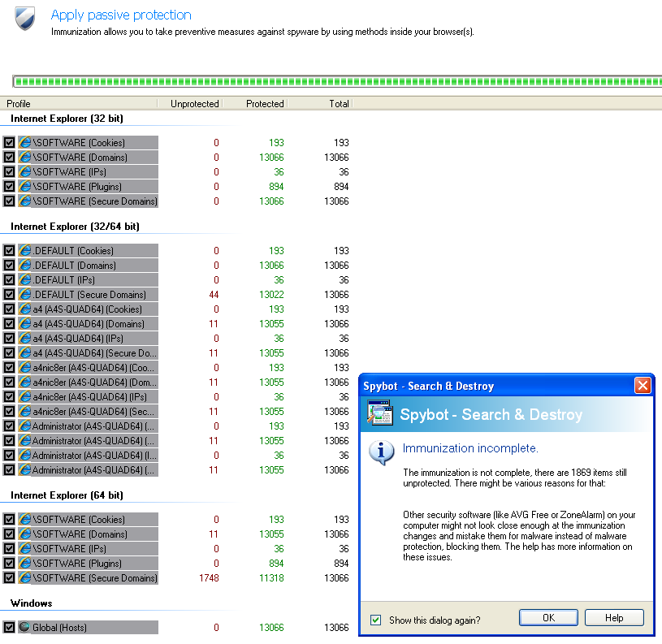Click the Help button in the Spybot dialog
This screenshot has width=662, height=644.
point(614,618)
